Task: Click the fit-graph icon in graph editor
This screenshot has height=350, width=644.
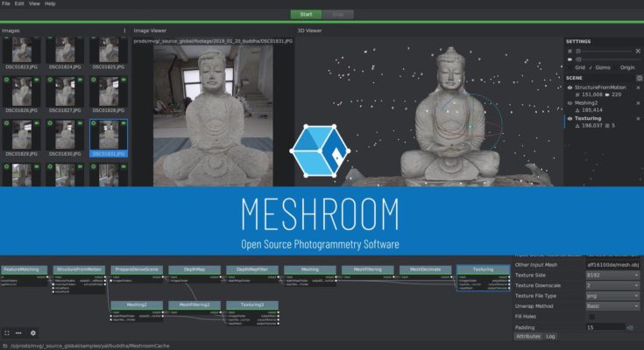Action: (x=7, y=333)
